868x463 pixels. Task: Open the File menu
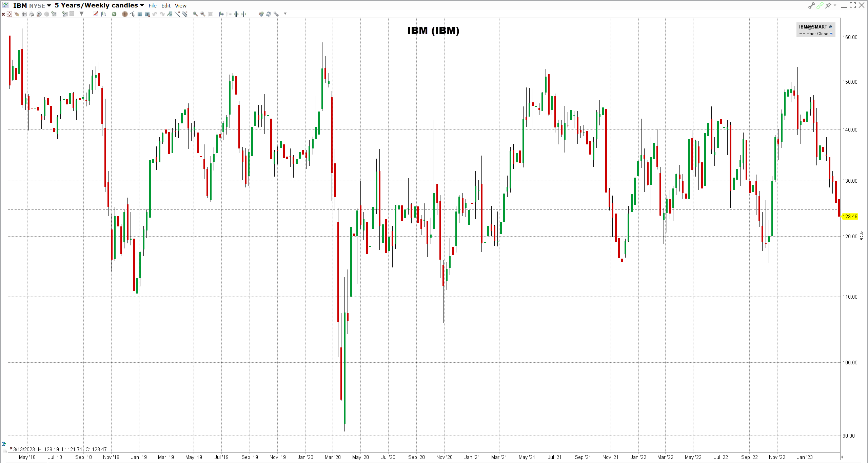tap(153, 6)
